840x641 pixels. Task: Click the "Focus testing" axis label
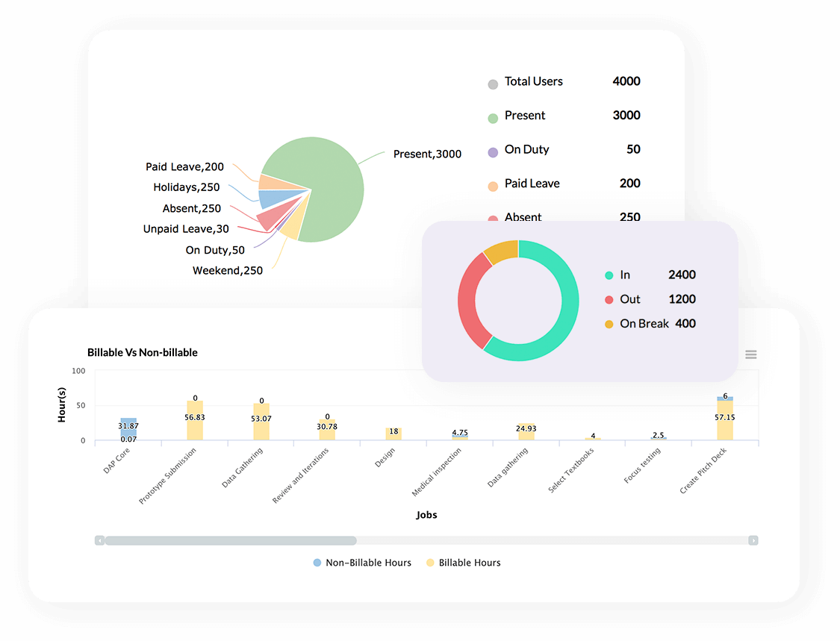642,466
